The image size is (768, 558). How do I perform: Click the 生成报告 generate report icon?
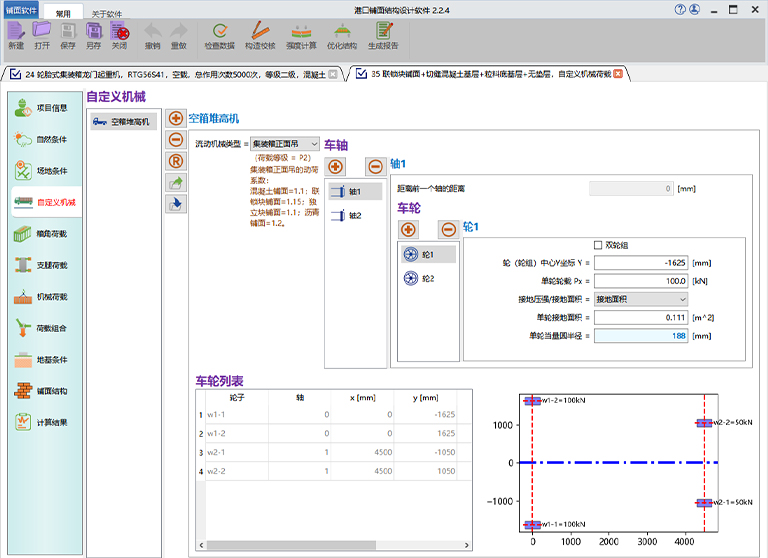click(383, 34)
